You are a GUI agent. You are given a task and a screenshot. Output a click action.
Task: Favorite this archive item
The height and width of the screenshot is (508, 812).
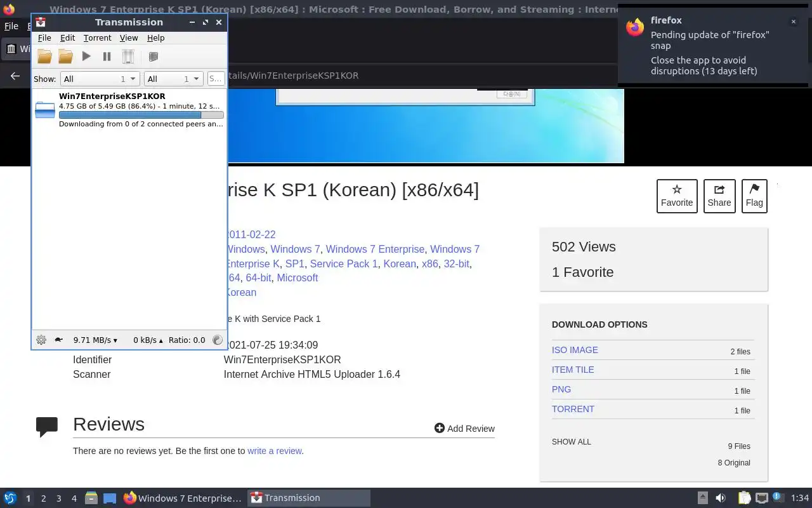[677, 196]
